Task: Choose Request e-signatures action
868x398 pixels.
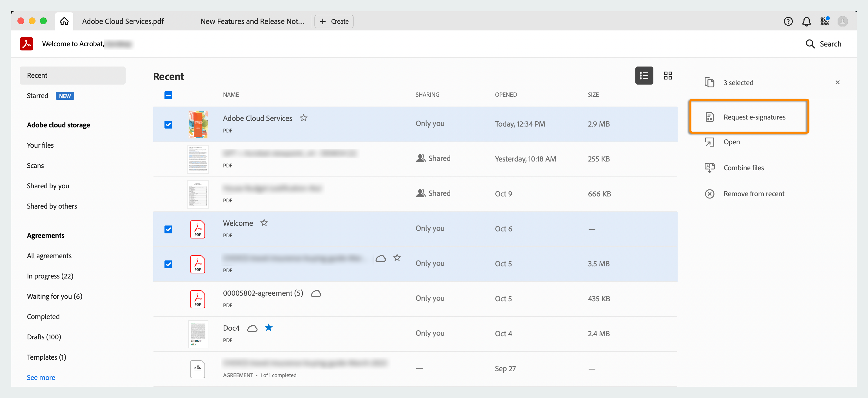Action: pyautogui.click(x=754, y=117)
